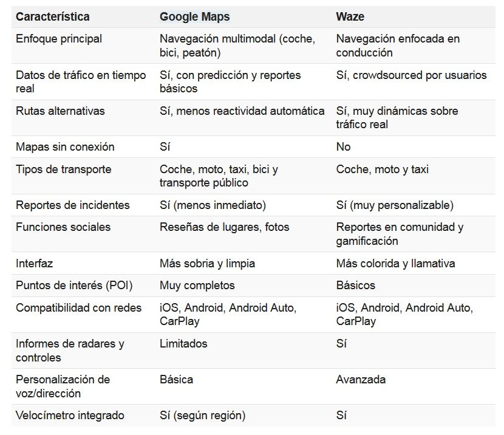Click the Waze column header
Screen dimensions: 504x435
coord(350,16)
